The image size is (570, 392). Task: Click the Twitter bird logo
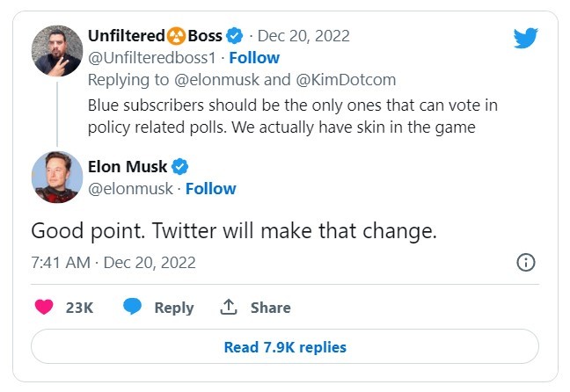pyautogui.click(x=526, y=38)
